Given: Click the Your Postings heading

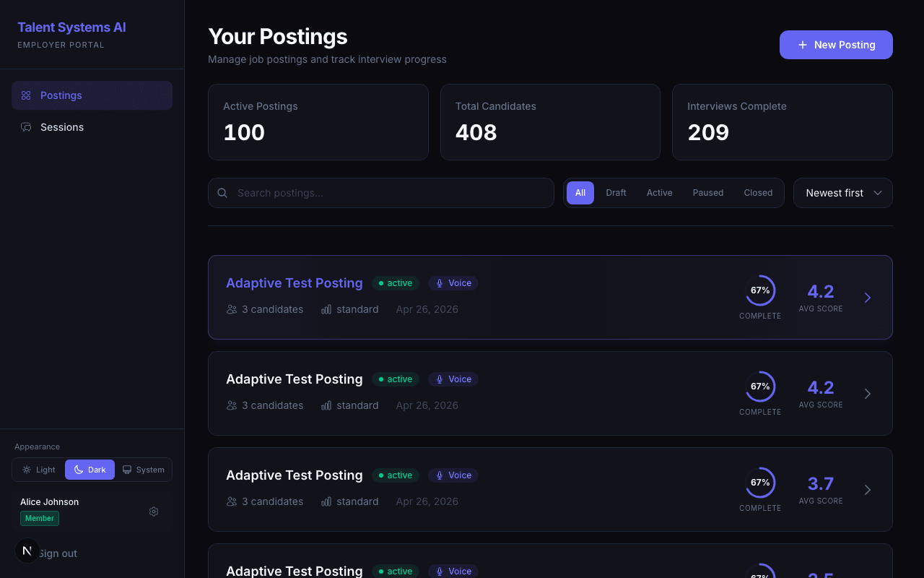Looking at the screenshot, I should click(x=278, y=37).
